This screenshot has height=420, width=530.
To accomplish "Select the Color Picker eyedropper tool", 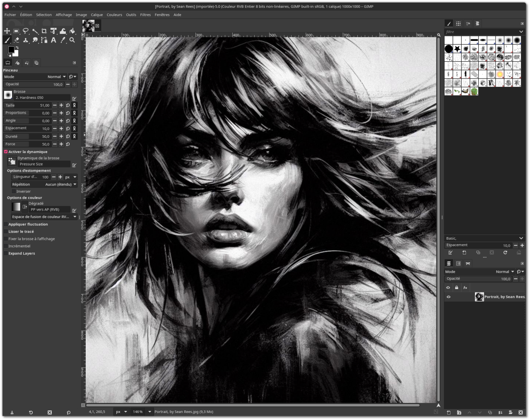I will click(63, 40).
